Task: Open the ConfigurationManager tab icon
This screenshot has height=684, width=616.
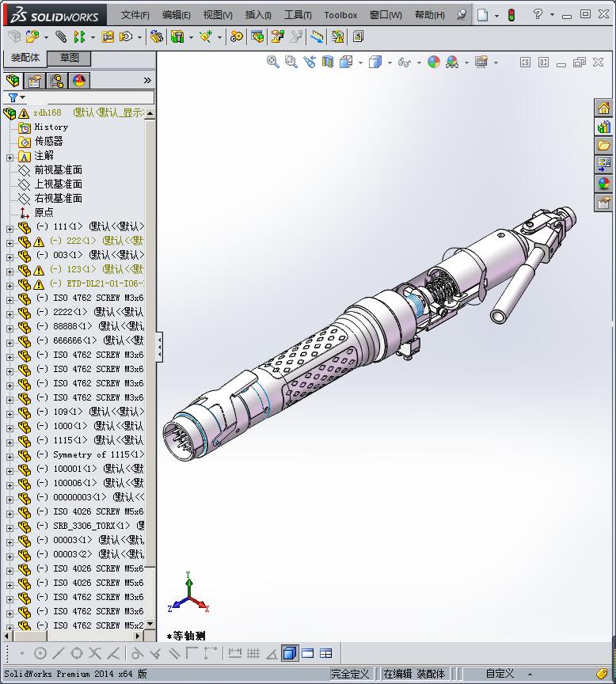Action: pyautogui.click(x=57, y=81)
